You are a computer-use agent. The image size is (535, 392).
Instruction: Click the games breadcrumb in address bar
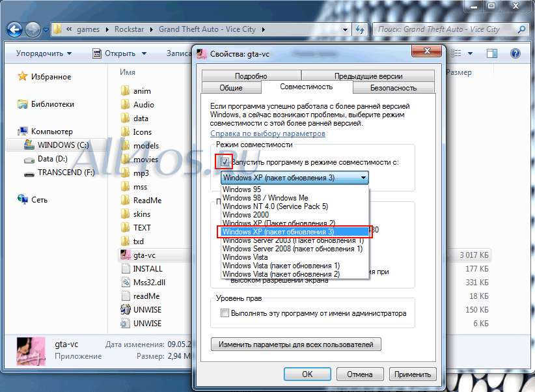(88, 29)
